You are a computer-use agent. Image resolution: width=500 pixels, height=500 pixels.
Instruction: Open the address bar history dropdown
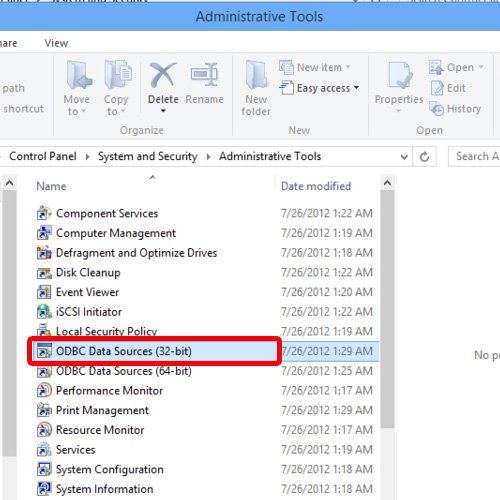click(x=404, y=157)
